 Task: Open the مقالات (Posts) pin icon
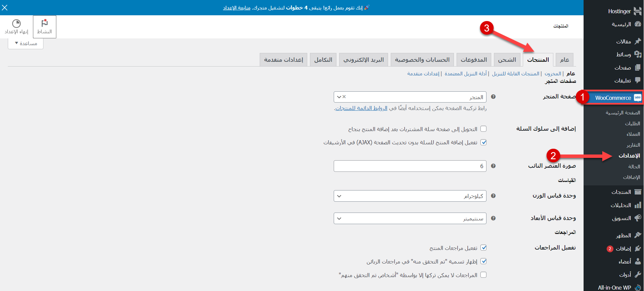click(x=638, y=41)
